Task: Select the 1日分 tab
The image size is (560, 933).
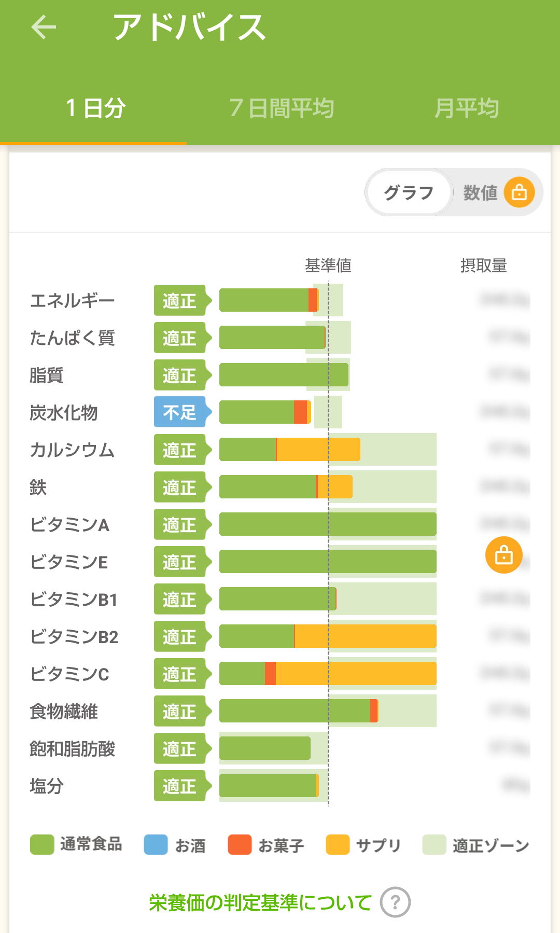Action: pos(95,108)
